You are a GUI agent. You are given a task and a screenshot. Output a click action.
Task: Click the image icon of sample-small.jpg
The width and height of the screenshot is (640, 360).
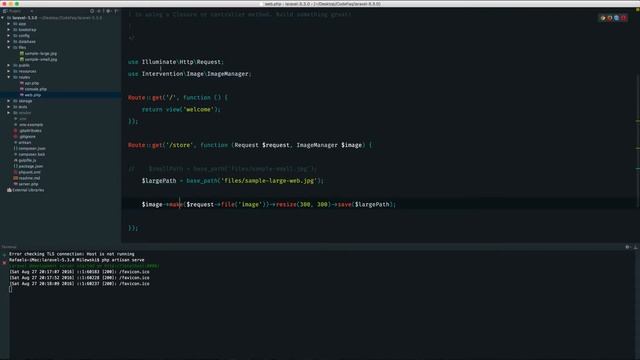point(22,60)
